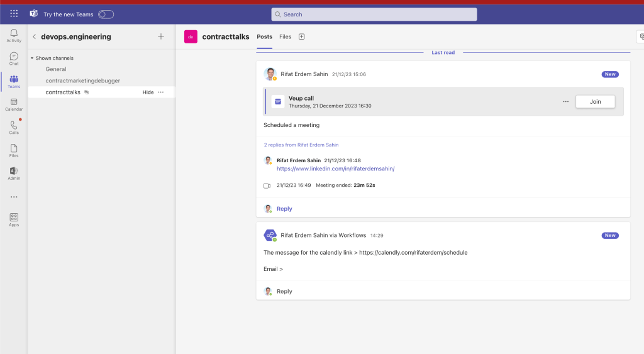Image resolution: width=644 pixels, height=354 pixels.
Task: Reply to the Veup call post
Action: pos(284,209)
